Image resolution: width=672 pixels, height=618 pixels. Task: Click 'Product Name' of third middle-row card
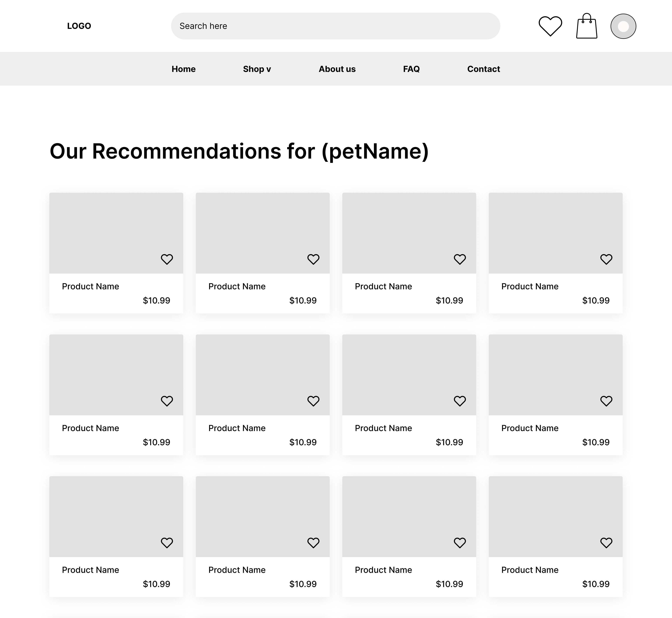[x=383, y=428]
